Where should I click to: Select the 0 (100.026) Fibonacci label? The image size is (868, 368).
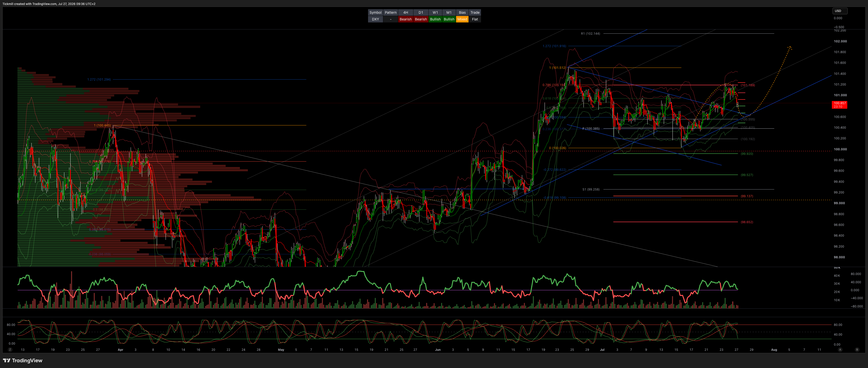click(558, 148)
